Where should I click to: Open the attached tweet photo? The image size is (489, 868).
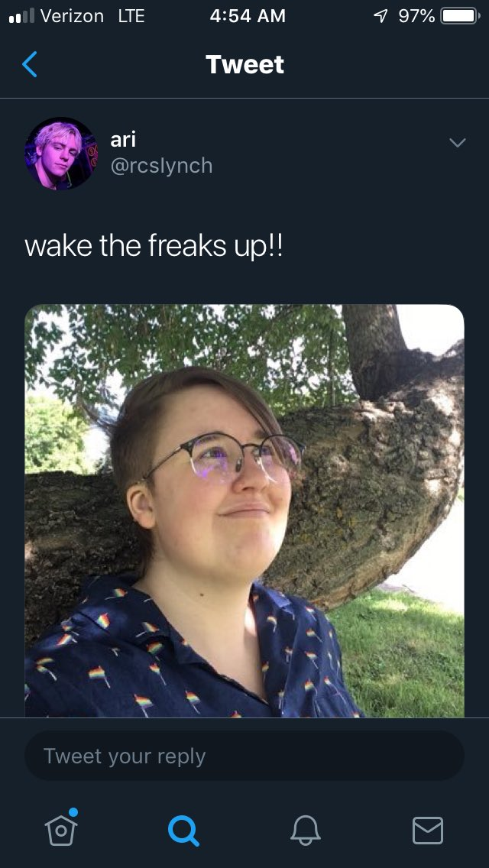click(244, 511)
